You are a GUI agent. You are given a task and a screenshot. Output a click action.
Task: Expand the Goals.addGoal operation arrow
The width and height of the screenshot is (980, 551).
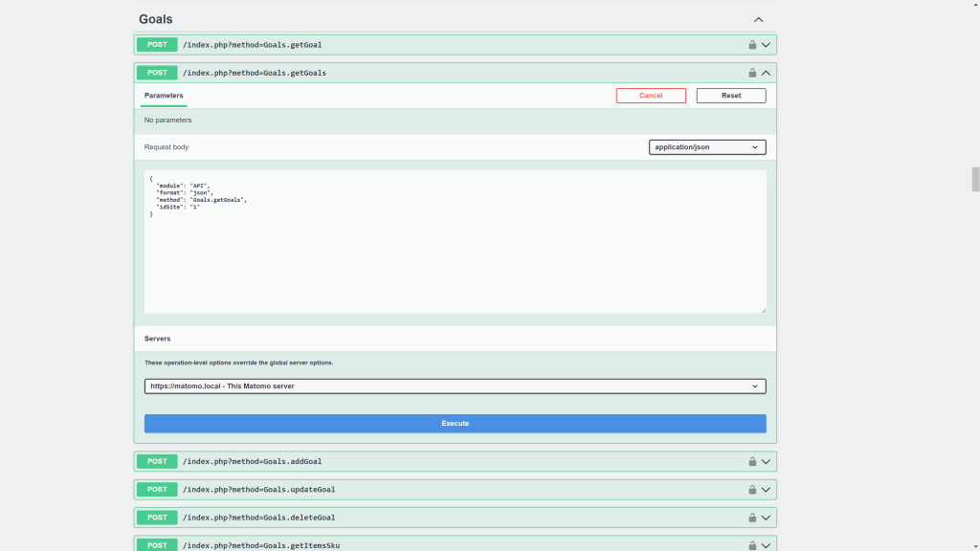pos(766,461)
